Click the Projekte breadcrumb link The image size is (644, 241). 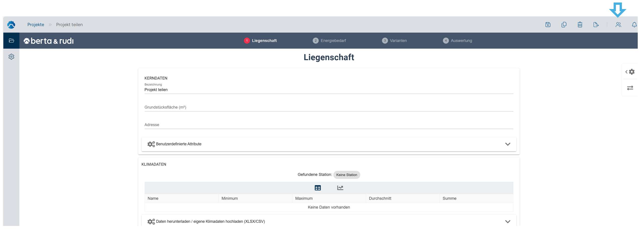click(36, 25)
